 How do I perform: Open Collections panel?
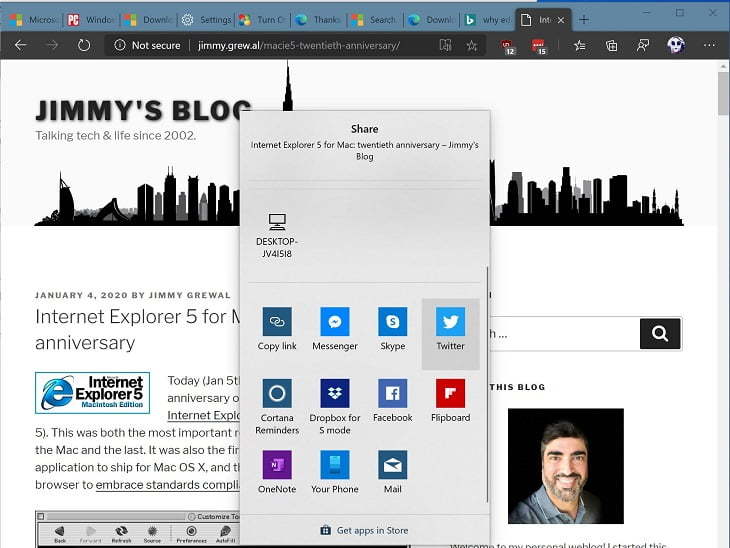(611, 45)
